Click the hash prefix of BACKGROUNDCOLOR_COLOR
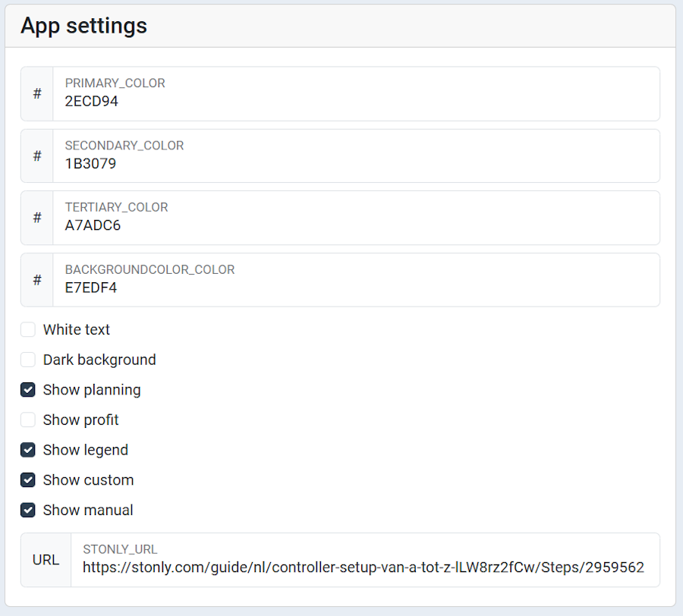683x616 pixels. coord(37,281)
